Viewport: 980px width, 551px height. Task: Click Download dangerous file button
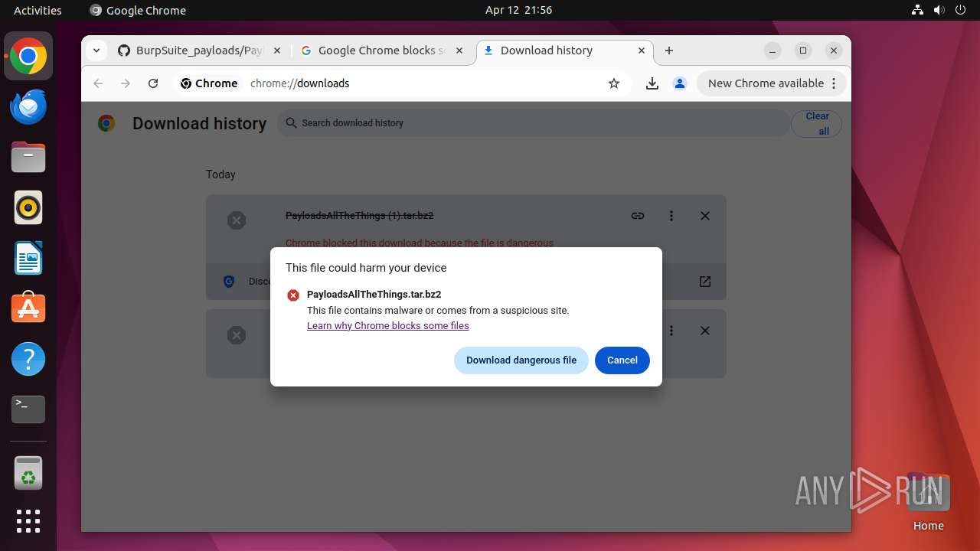coord(521,360)
